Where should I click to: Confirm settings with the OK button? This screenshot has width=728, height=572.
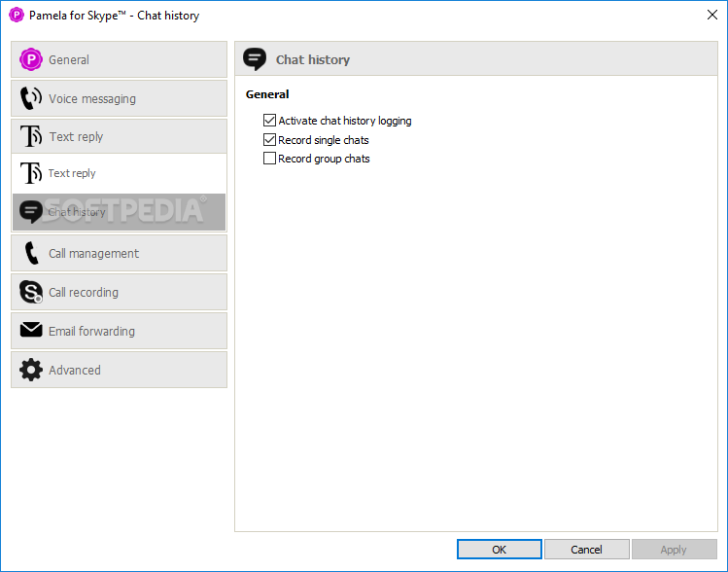point(500,550)
